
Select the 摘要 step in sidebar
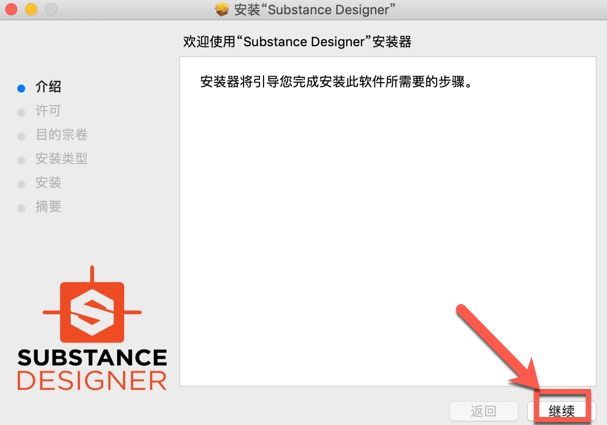coord(48,207)
